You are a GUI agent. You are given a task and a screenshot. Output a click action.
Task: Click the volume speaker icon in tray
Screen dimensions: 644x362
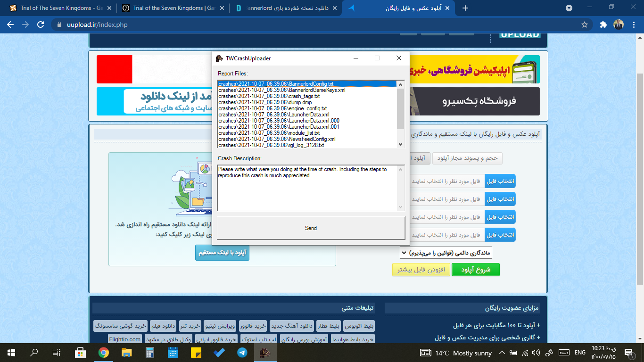[536, 353]
